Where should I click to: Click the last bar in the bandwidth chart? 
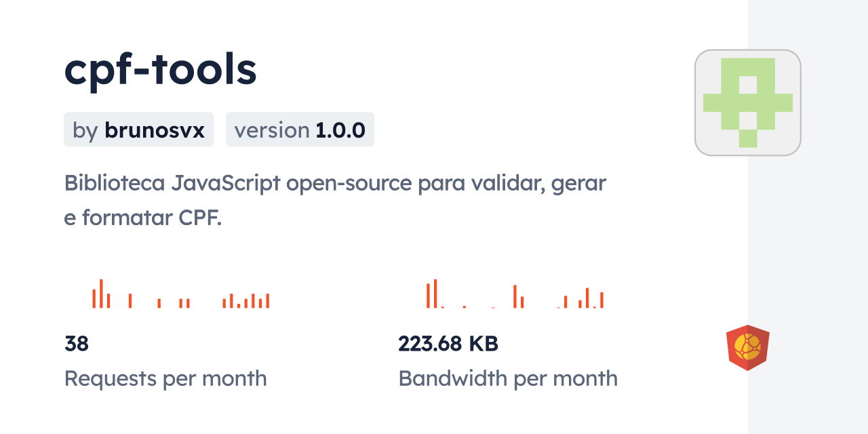[x=601, y=300]
